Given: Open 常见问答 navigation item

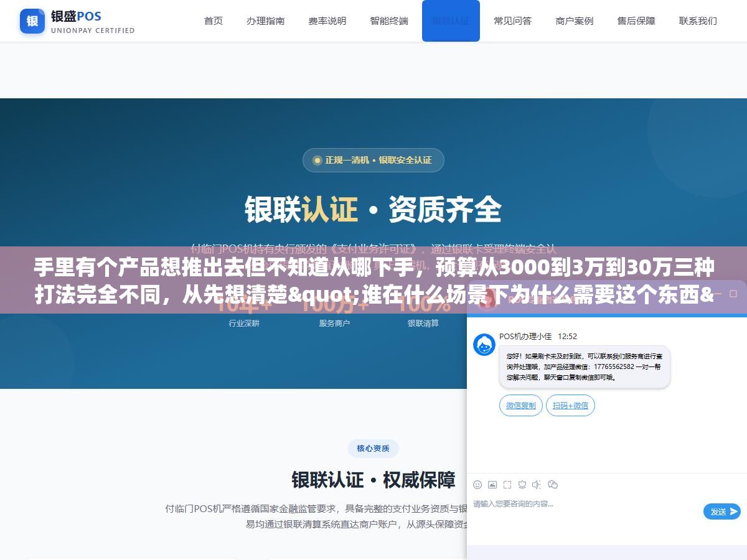Looking at the screenshot, I should pyautogui.click(x=513, y=21).
